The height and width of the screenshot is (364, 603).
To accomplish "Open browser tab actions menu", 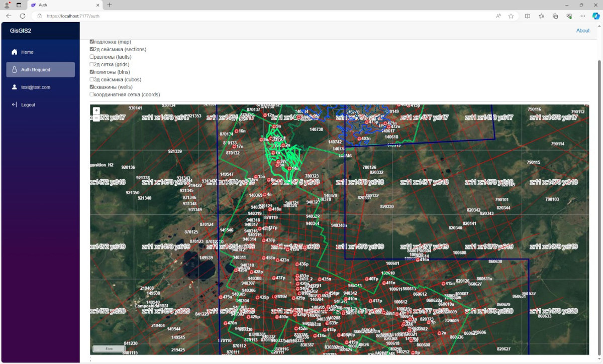I will pyautogui.click(x=19, y=5).
